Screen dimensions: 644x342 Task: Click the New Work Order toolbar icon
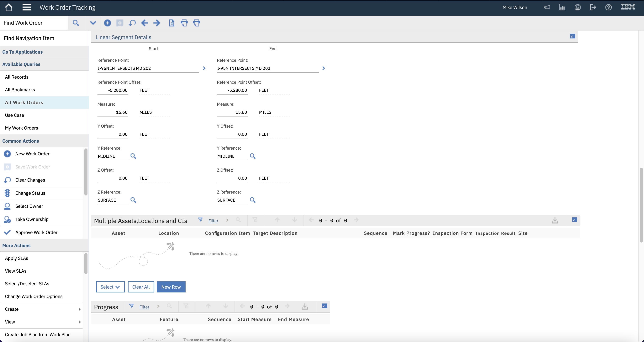point(108,23)
